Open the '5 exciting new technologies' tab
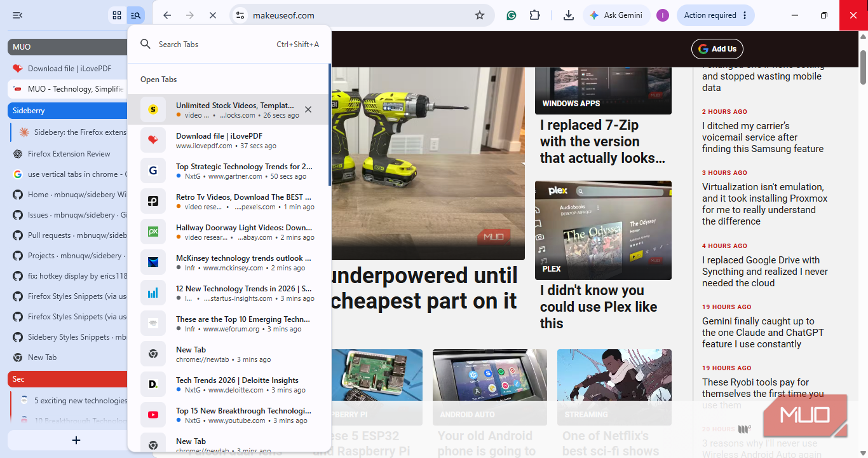The height and width of the screenshot is (458, 868). click(72, 401)
